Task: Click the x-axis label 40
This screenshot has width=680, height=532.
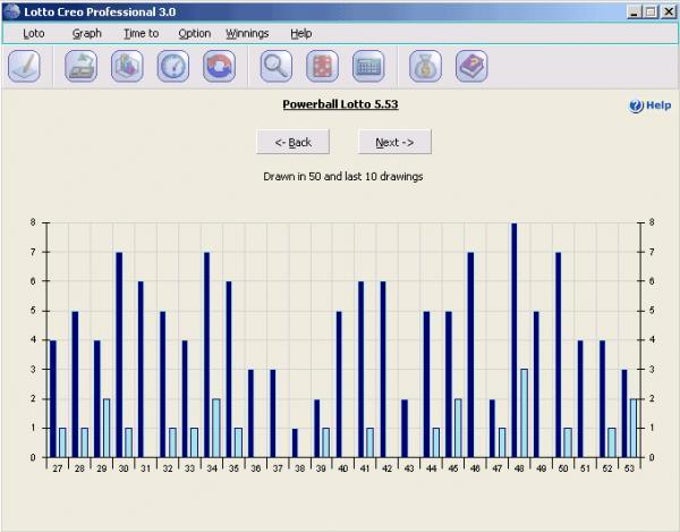Action: (343, 469)
